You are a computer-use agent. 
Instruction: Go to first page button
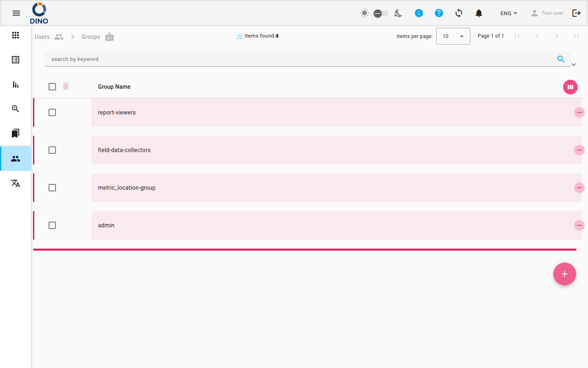(x=517, y=36)
